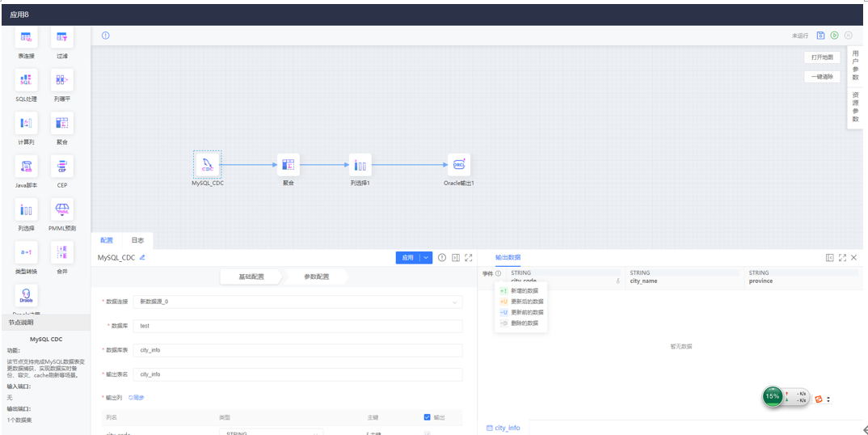
Task: Click the Java脚本 component icon
Action: click(x=26, y=167)
